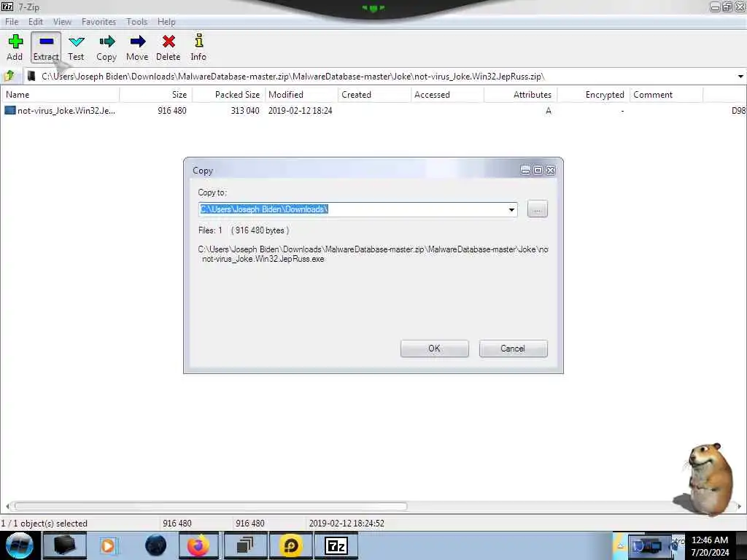Open the black folder taskbar icon
This screenshot has height=560, width=747.
pyautogui.click(x=64, y=545)
